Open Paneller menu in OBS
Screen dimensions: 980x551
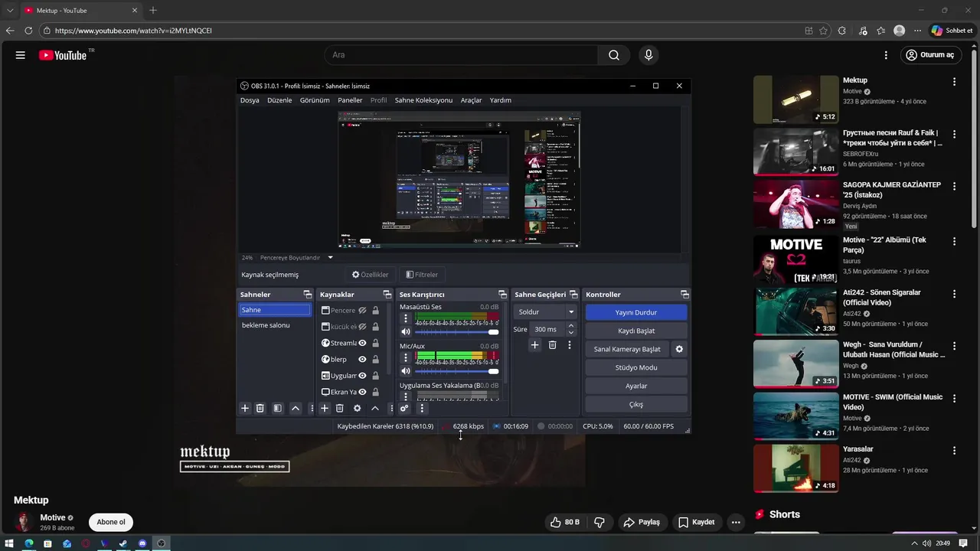click(x=350, y=100)
